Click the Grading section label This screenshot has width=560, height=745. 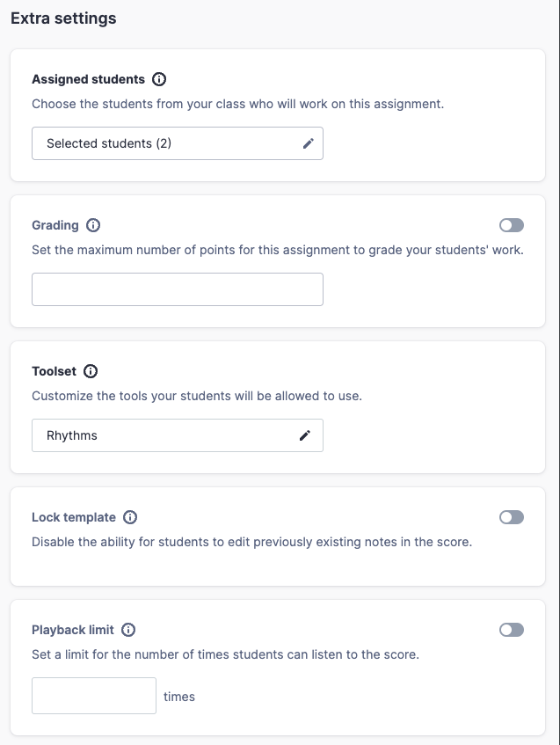[x=55, y=225]
